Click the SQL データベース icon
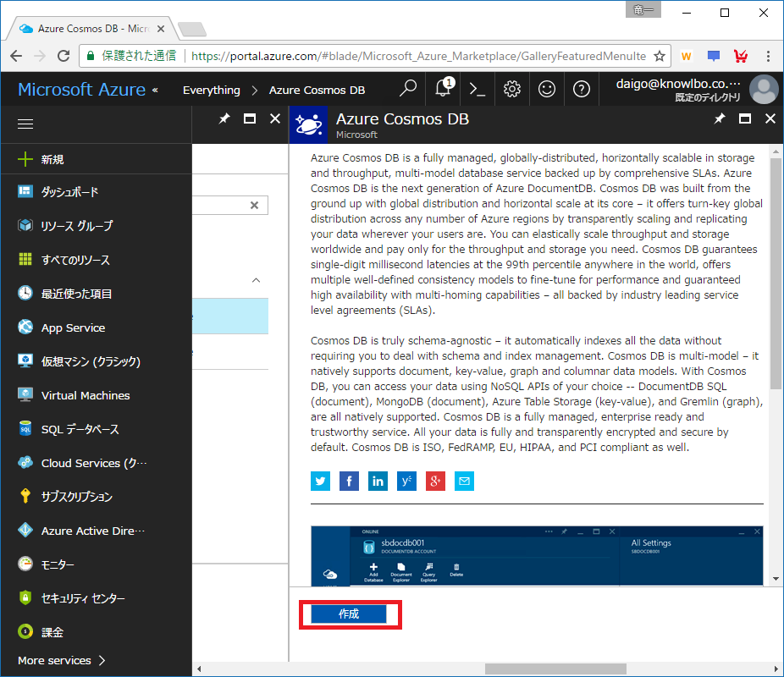Viewport: 784px width, 677px height. (25, 429)
